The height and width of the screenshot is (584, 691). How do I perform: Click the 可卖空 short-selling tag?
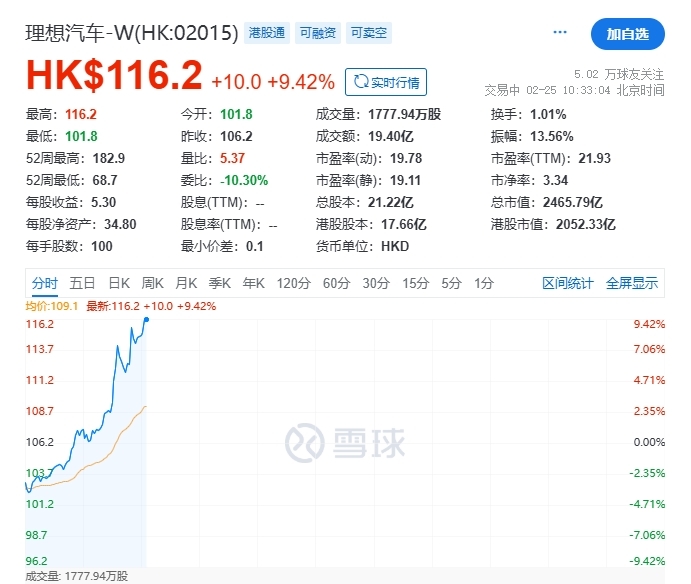369,33
